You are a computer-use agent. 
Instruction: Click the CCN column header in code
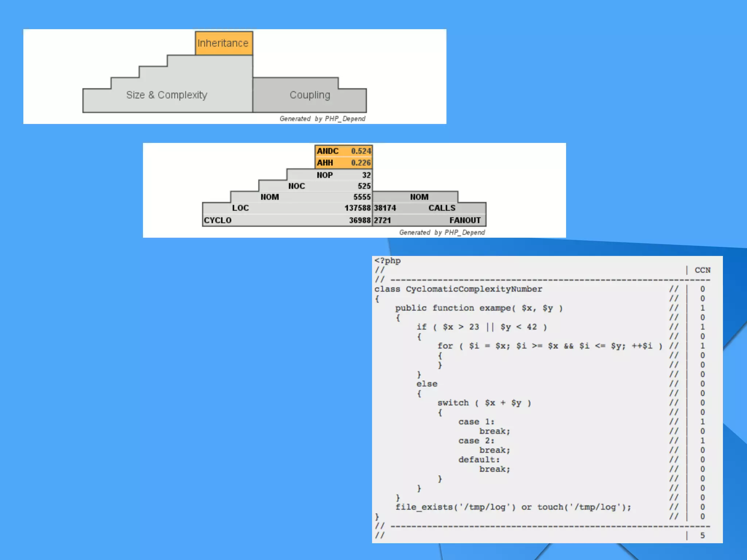tap(702, 270)
